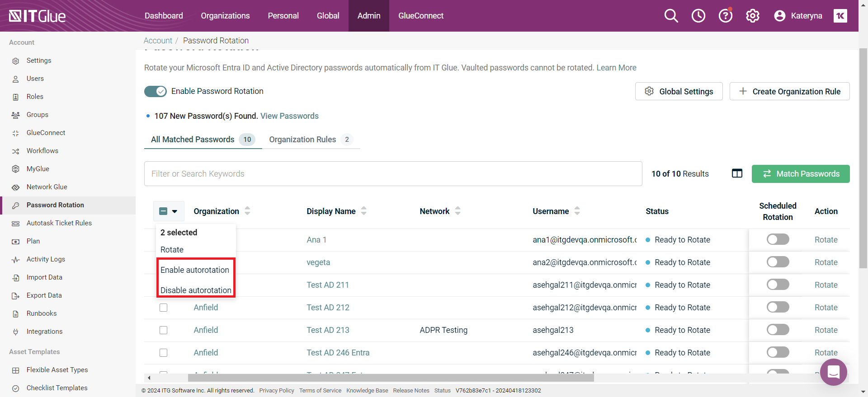Click the Integrations plug icon
This screenshot has width=868, height=397.
[x=16, y=332]
